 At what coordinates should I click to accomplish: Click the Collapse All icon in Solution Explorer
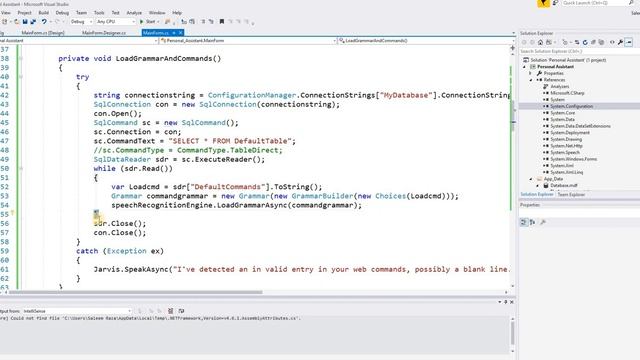(593, 42)
